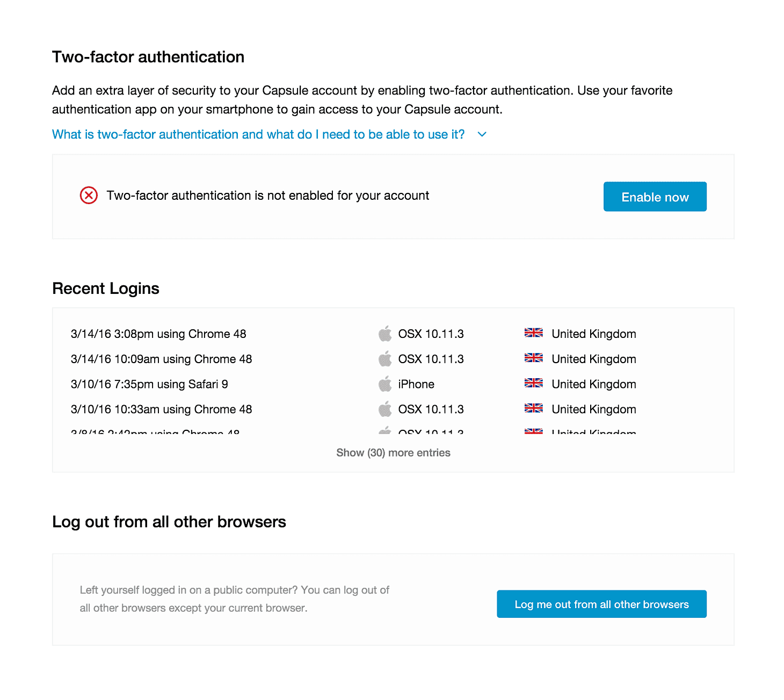Click Apple icon on 10:33am Chrome row
Screen dimensions: 784x700
385,409
